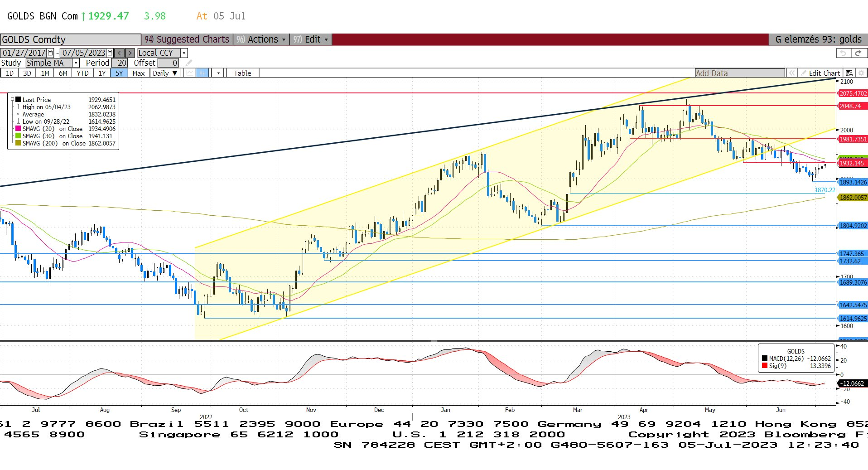Open Suggested Charts

187,39
